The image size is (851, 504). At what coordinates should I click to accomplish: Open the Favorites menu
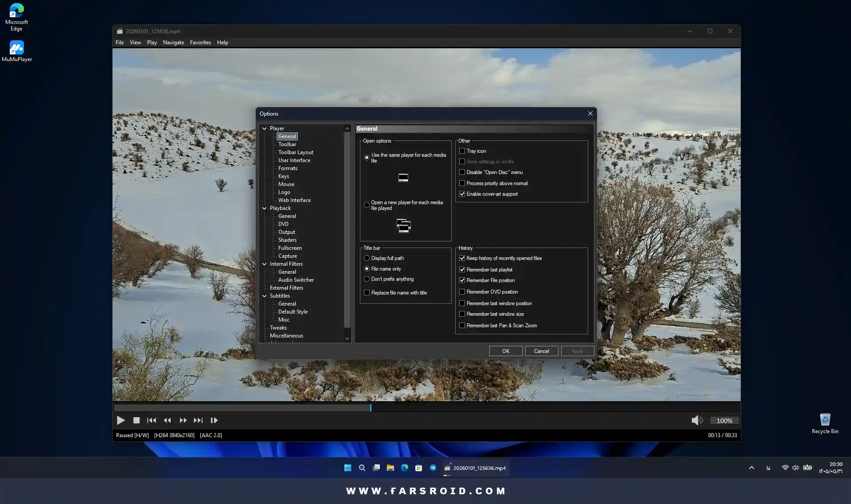200,43
